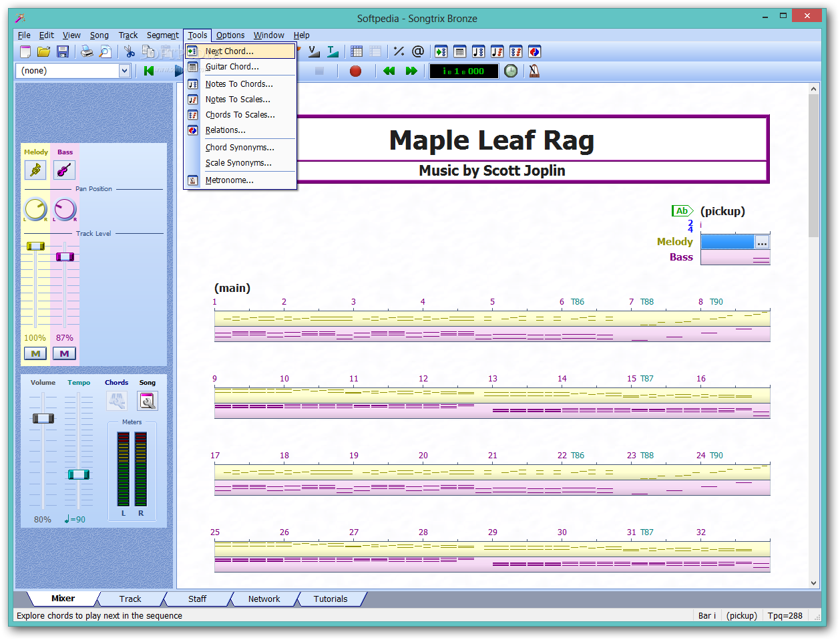Click the clock icon next to position display
The width and height of the screenshot is (840, 640).
(x=511, y=71)
